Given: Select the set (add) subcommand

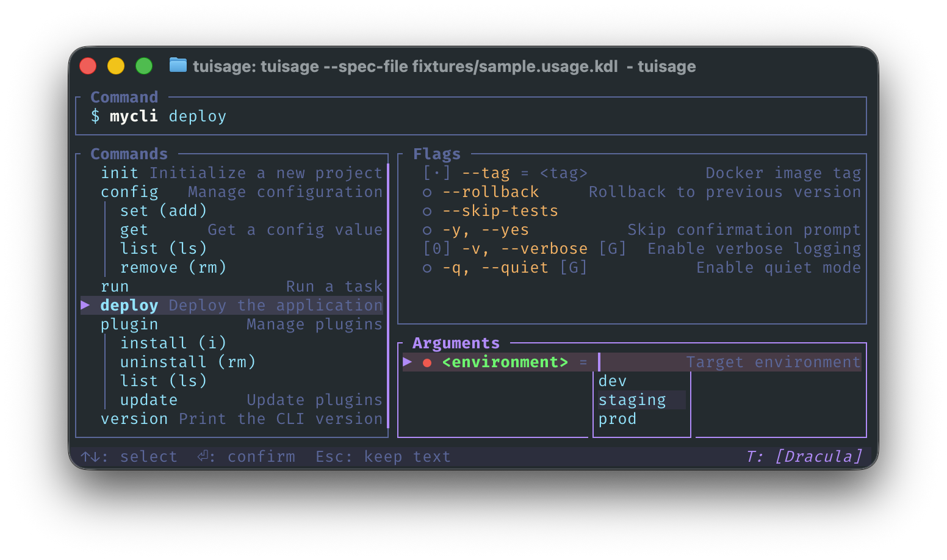Looking at the screenshot, I should pos(164,211).
